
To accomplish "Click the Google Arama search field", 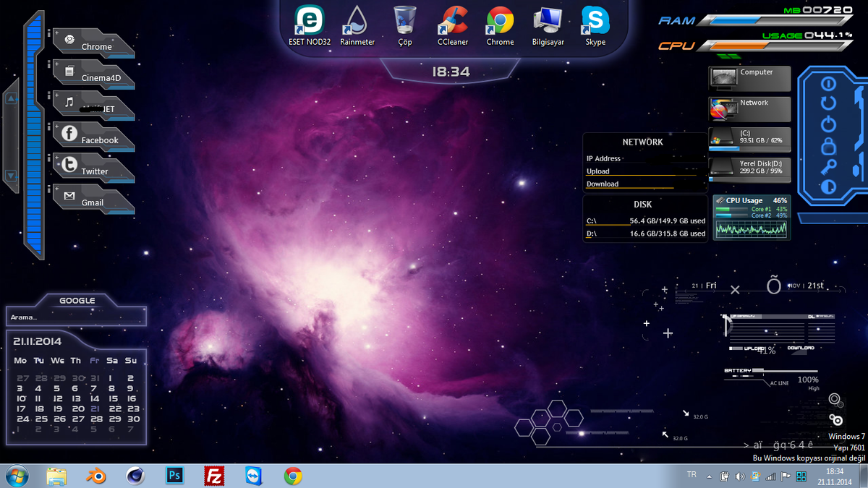I will pos(76,316).
